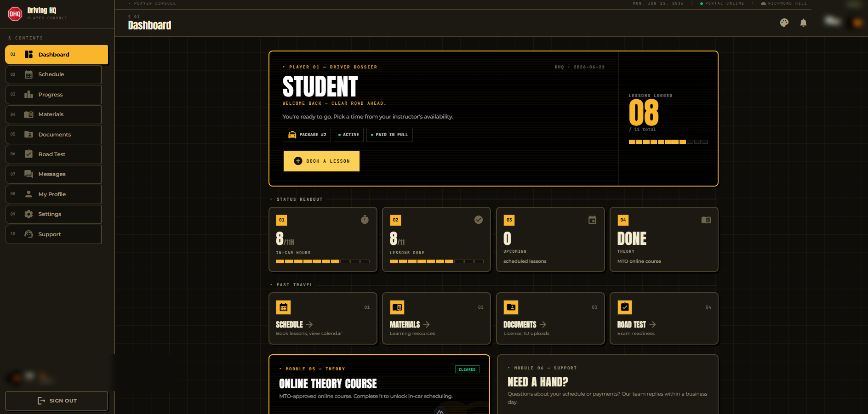This screenshot has width=868, height=414.
Task: Click the Road Test fast travel clipboard icon
Action: point(625,307)
